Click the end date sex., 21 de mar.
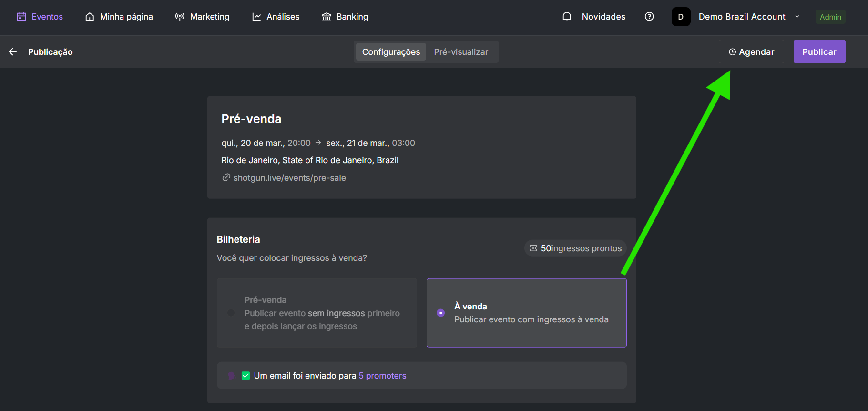The image size is (868, 411). click(357, 143)
